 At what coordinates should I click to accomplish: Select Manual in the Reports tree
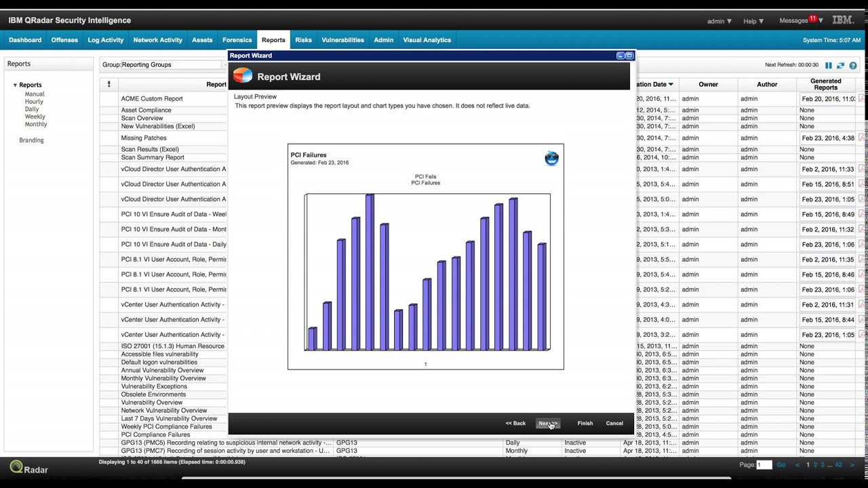point(35,94)
